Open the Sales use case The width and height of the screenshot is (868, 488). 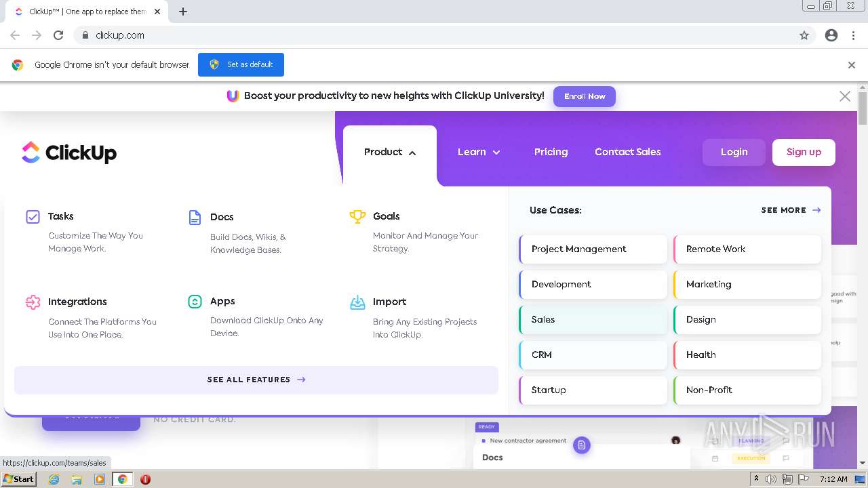point(593,320)
